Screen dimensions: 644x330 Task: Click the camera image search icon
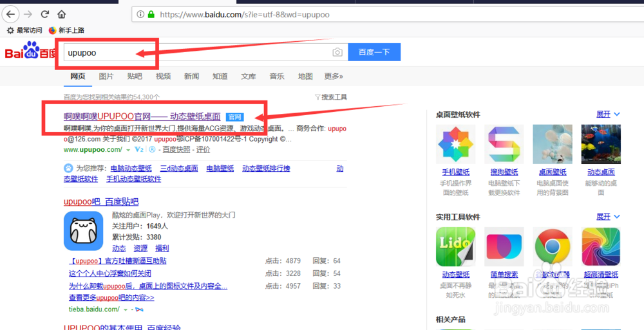pyautogui.click(x=337, y=52)
